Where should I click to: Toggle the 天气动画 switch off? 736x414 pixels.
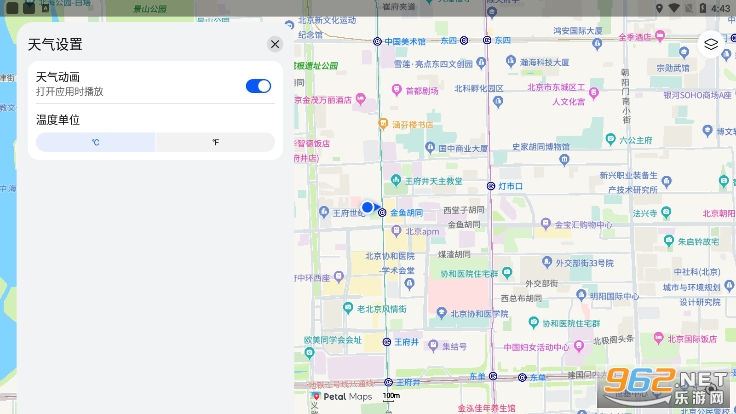click(258, 86)
